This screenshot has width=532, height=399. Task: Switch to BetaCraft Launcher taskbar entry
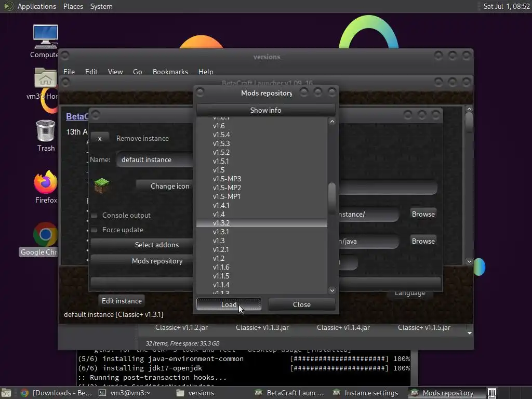point(289,393)
